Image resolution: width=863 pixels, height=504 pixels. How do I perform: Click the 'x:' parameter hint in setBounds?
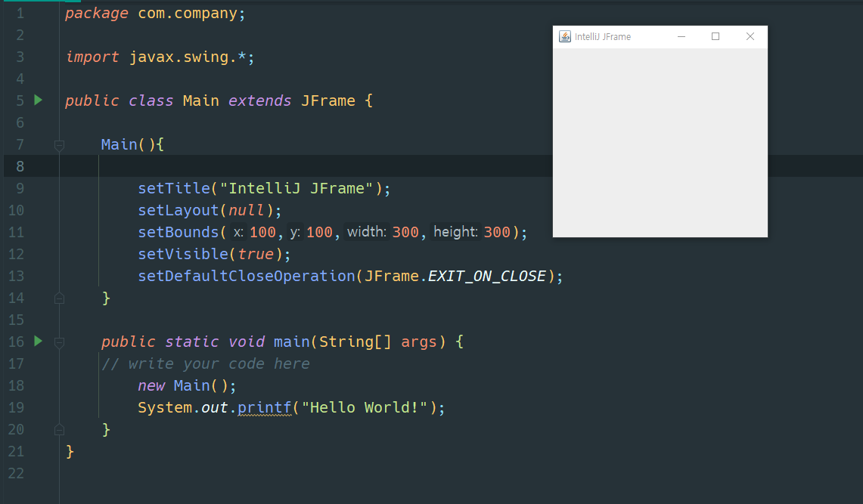pos(238,232)
